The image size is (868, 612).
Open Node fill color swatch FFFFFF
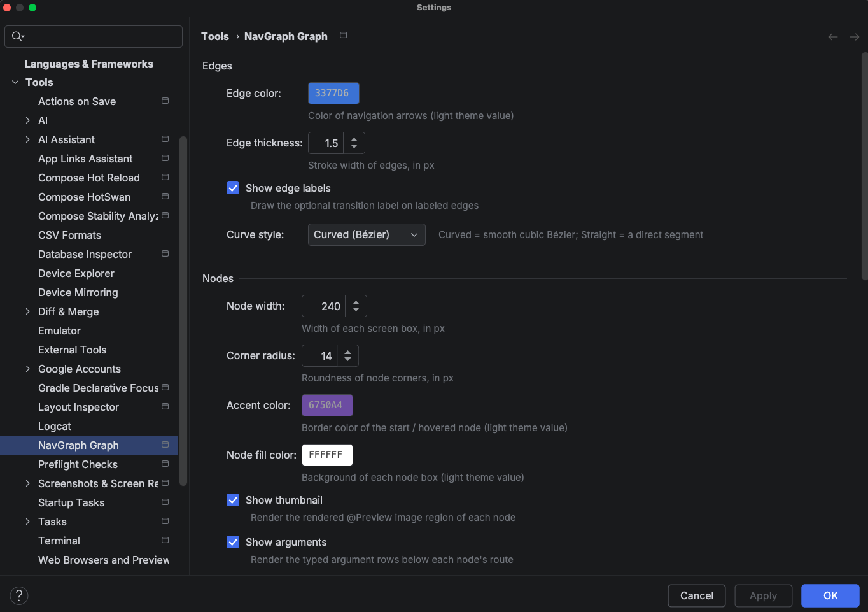[327, 455]
